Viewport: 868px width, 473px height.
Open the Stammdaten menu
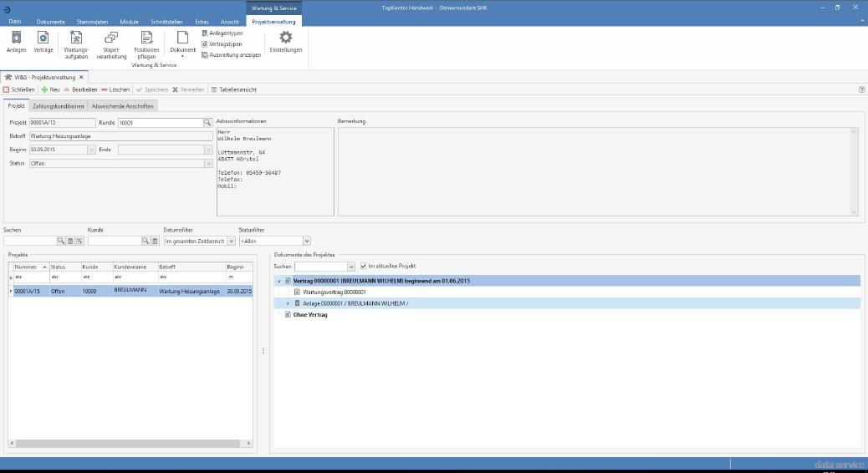92,21
